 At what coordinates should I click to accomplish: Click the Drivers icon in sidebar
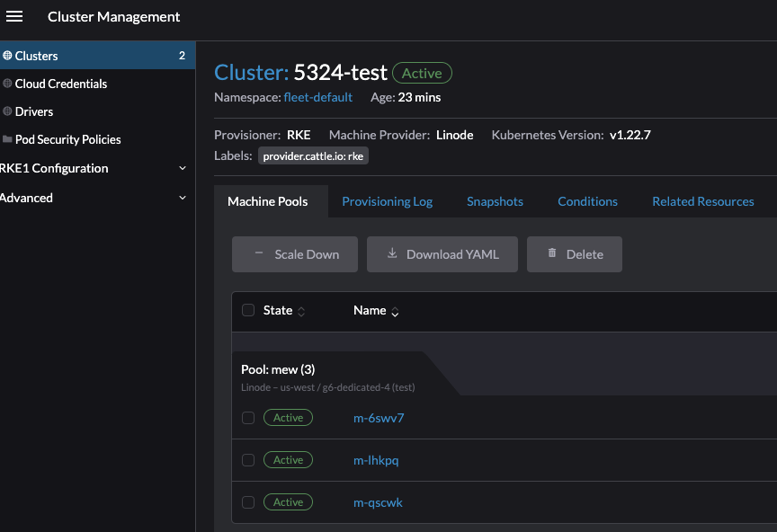click(8, 111)
